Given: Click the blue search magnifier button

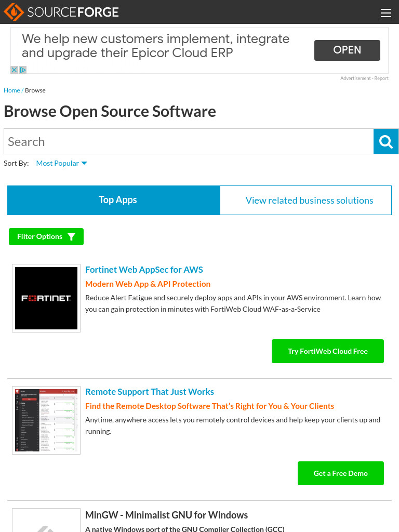Looking at the screenshot, I should click(x=386, y=141).
